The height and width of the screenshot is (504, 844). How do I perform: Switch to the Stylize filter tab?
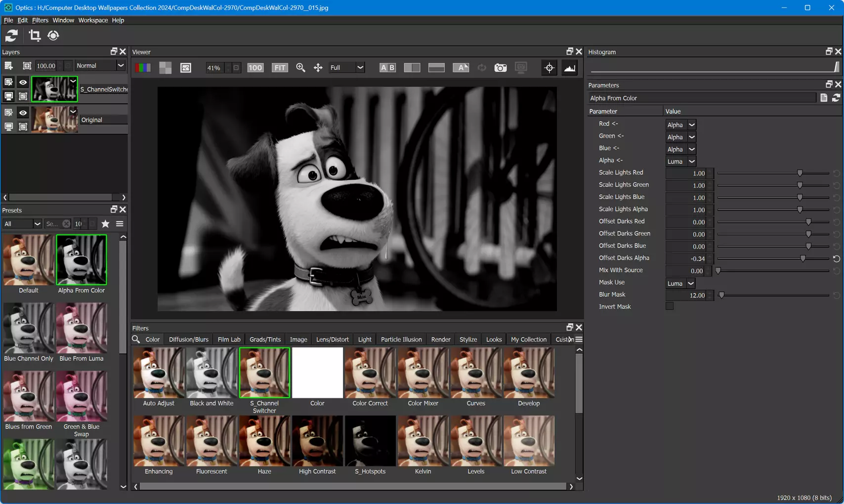468,339
